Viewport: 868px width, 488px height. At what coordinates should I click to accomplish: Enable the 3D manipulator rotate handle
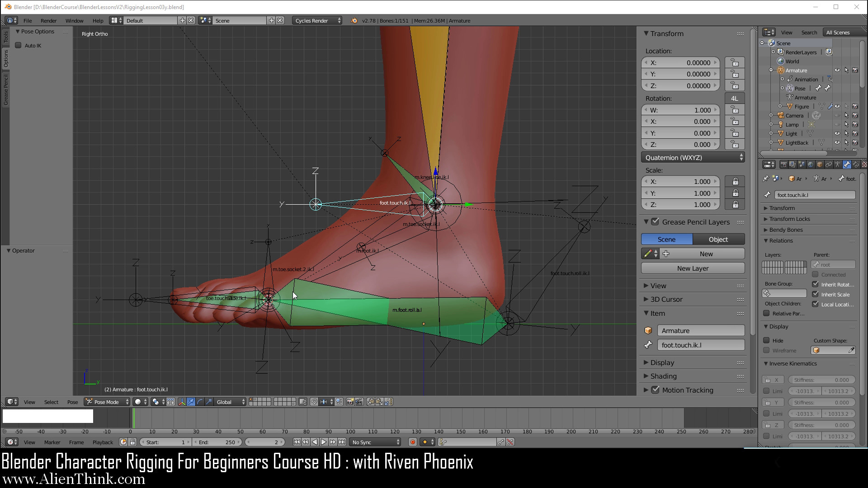(x=199, y=402)
